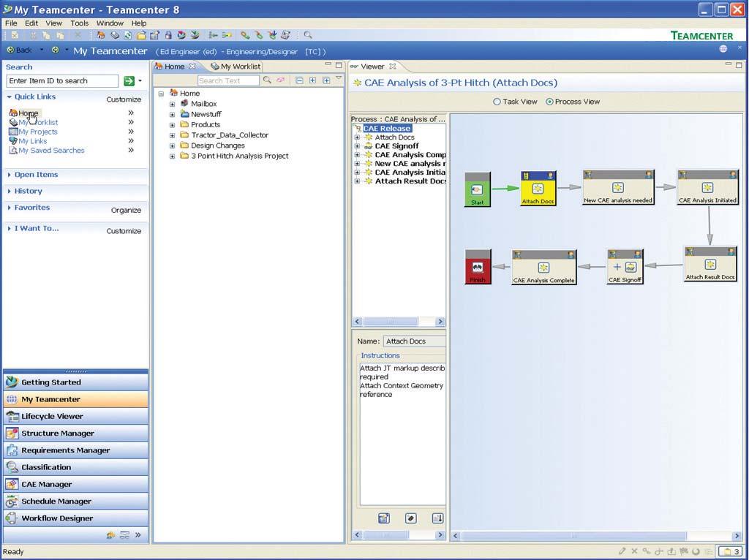Viewport: 749px width, 560px height.
Task: Collapse the Home root tree node
Action: [x=161, y=94]
